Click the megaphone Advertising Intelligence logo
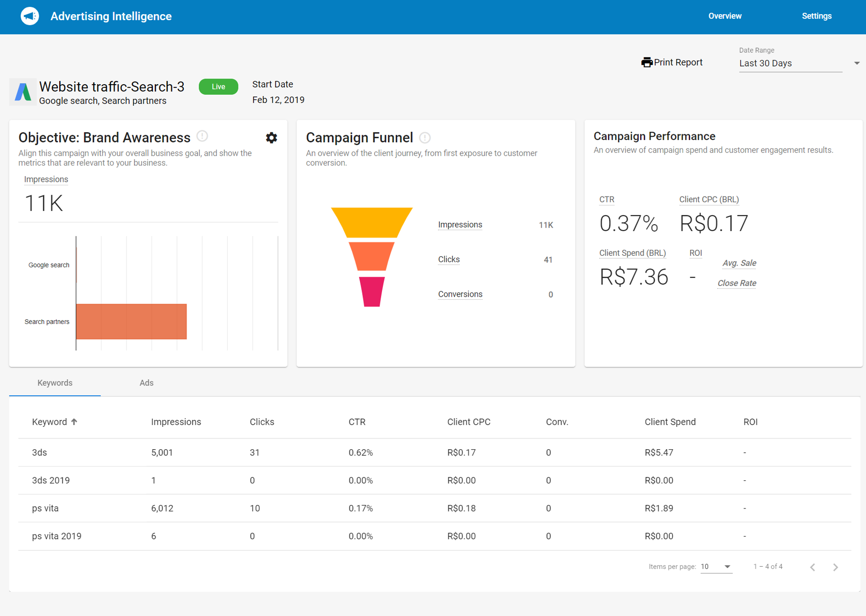 (x=30, y=16)
